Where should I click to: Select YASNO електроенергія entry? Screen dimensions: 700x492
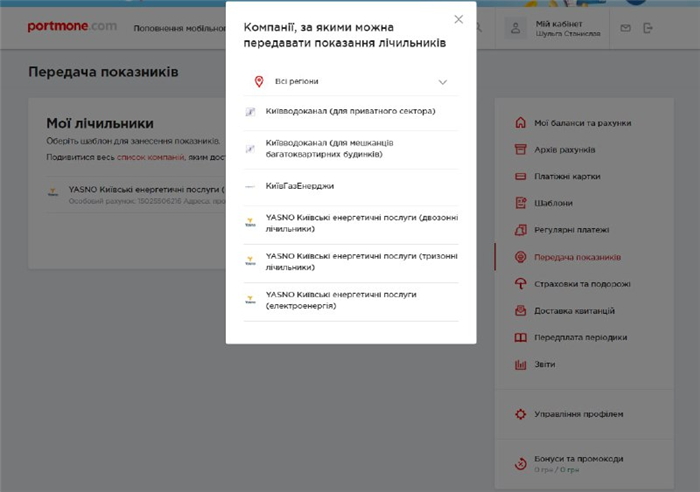point(351,300)
